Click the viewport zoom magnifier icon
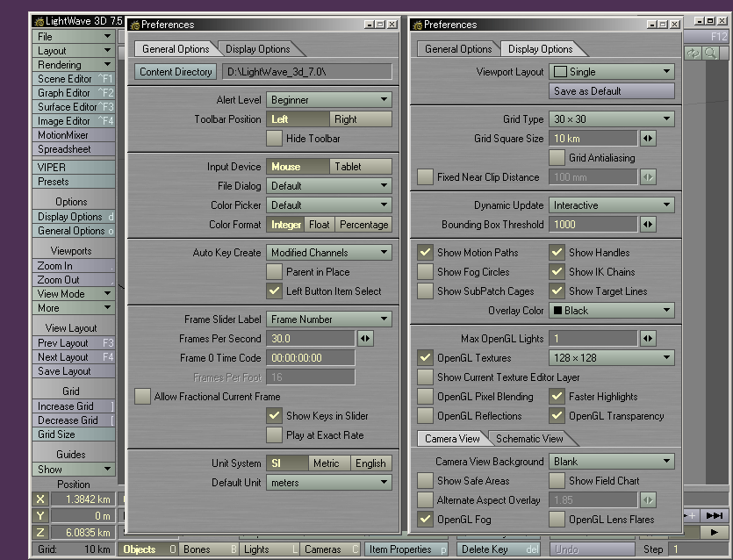 point(709,54)
